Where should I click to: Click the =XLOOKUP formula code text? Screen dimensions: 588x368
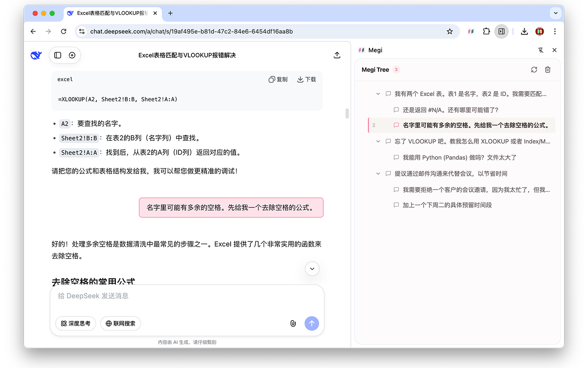118,99
